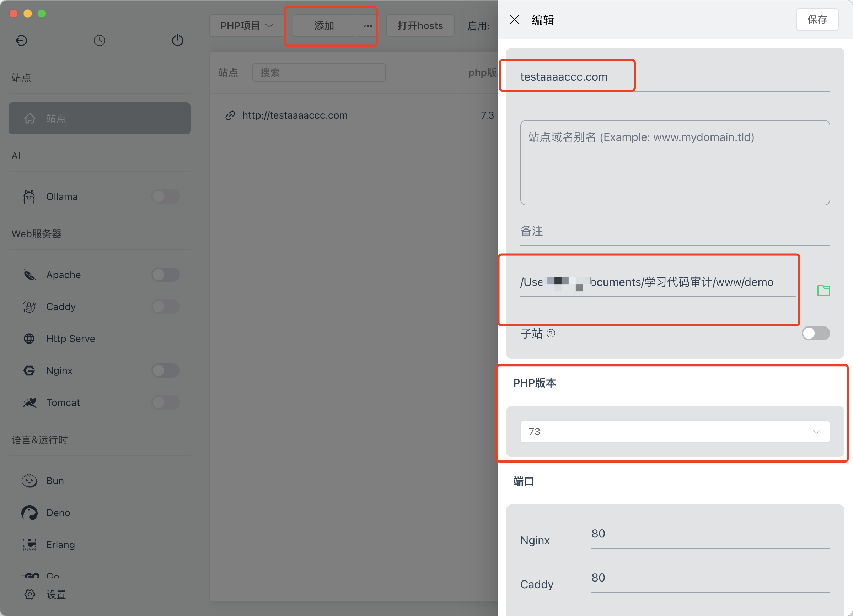853x616 pixels.
Task: Close the 编辑 panel with X
Action: coord(514,20)
